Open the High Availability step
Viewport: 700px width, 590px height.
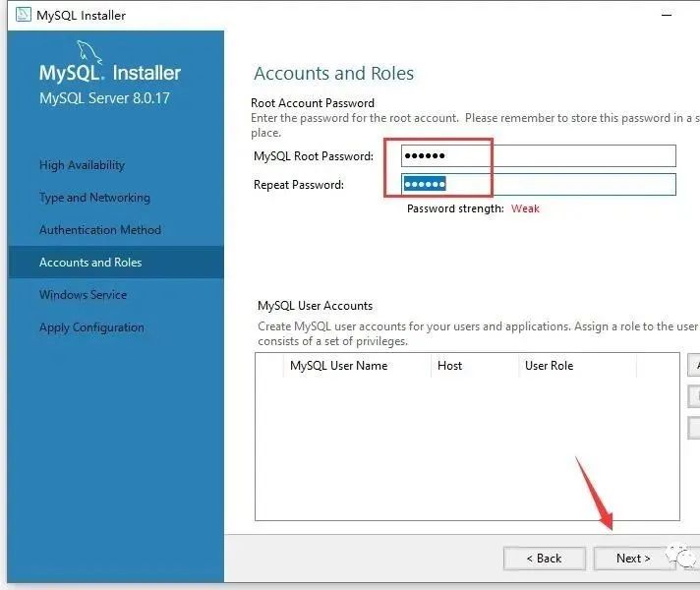pos(83,165)
